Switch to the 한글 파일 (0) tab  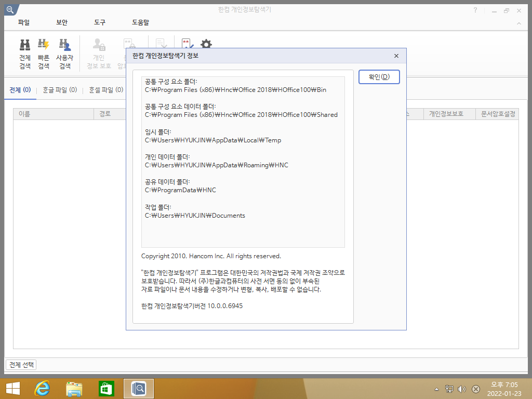(60, 90)
